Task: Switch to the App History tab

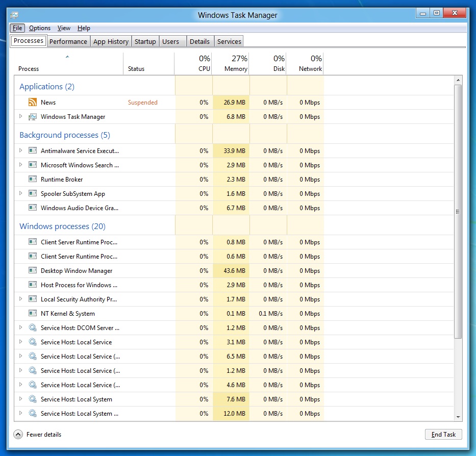Action: tap(111, 41)
